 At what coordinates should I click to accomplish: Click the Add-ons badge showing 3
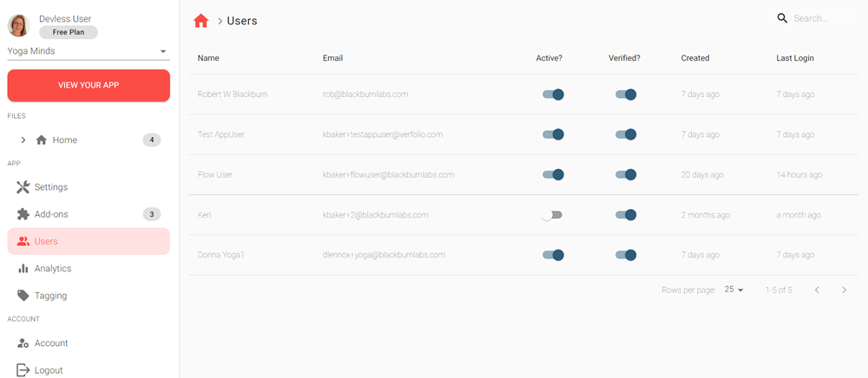pos(152,214)
